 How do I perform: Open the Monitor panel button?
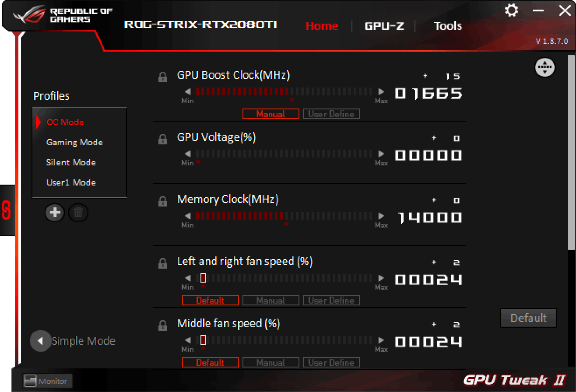click(47, 381)
